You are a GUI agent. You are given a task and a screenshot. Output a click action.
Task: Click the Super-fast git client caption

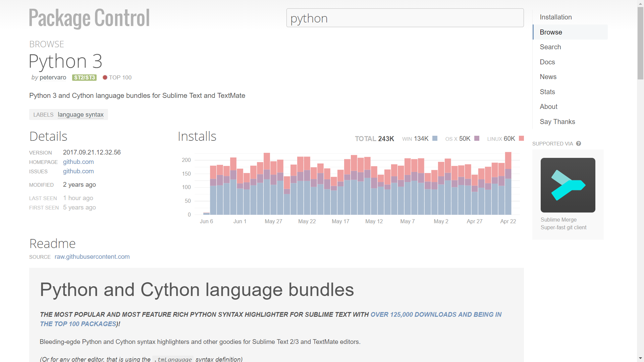pos(563,227)
